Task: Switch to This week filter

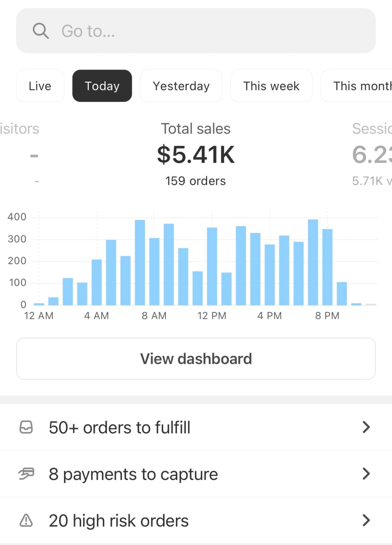Action: 271,86
